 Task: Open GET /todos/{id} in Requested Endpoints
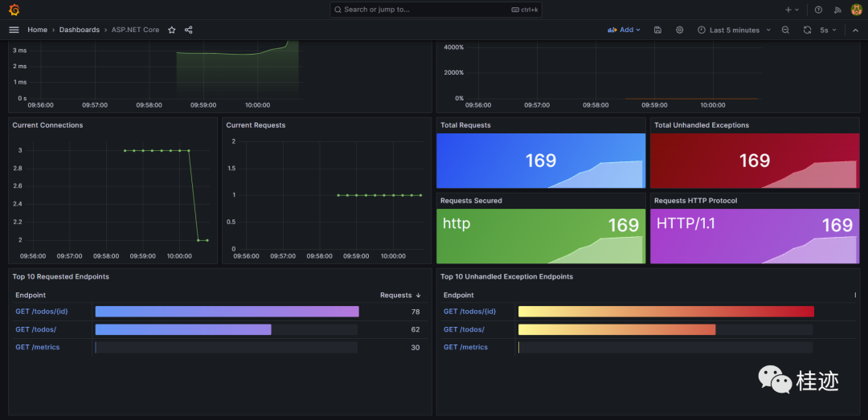coord(42,312)
